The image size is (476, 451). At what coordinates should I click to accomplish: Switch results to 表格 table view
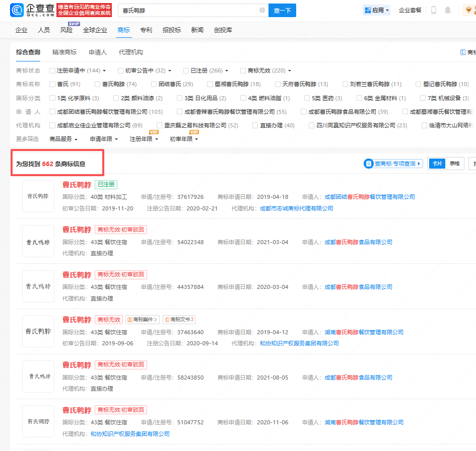pyautogui.click(x=454, y=164)
